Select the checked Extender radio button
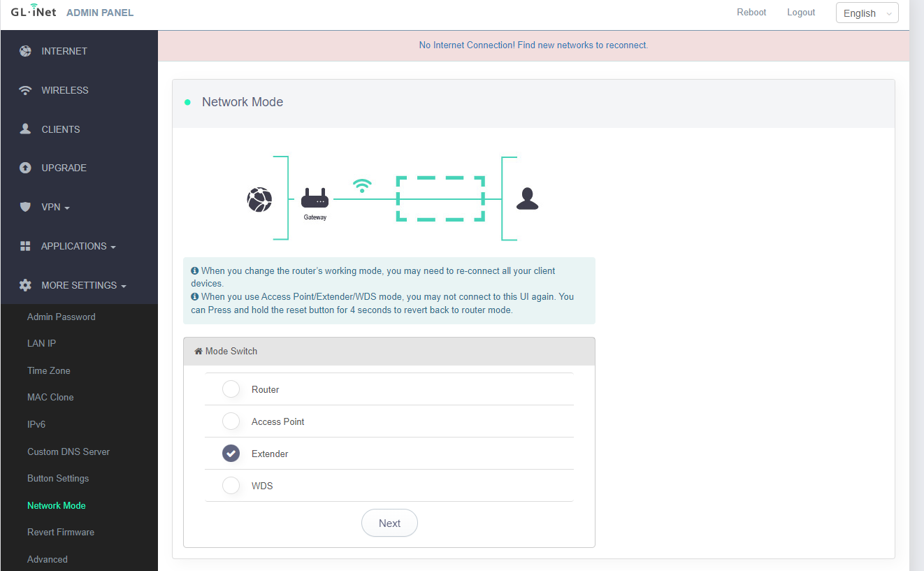Viewport: 924px width, 571px height. [x=231, y=454]
